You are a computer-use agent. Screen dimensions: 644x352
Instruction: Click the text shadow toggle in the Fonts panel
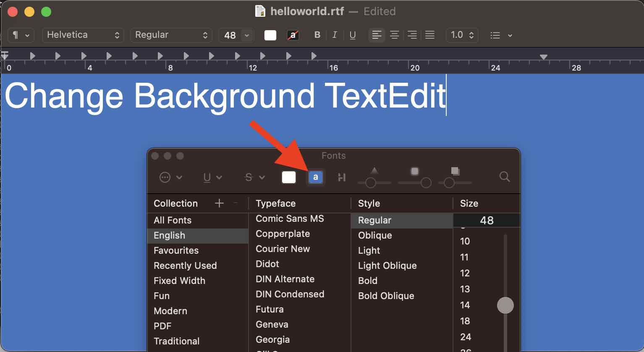(341, 177)
